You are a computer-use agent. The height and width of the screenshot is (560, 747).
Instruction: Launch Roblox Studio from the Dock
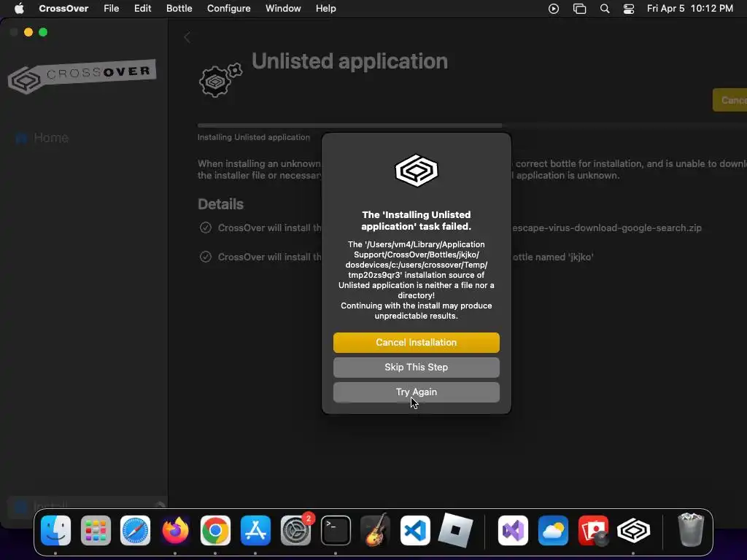point(455,530)
